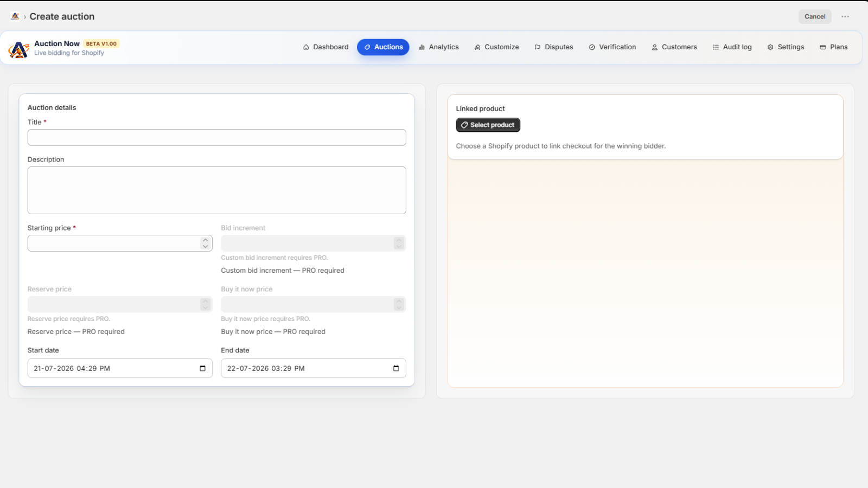Click 'Reserve price requires PRO.' hint

[x=69, y=319]
